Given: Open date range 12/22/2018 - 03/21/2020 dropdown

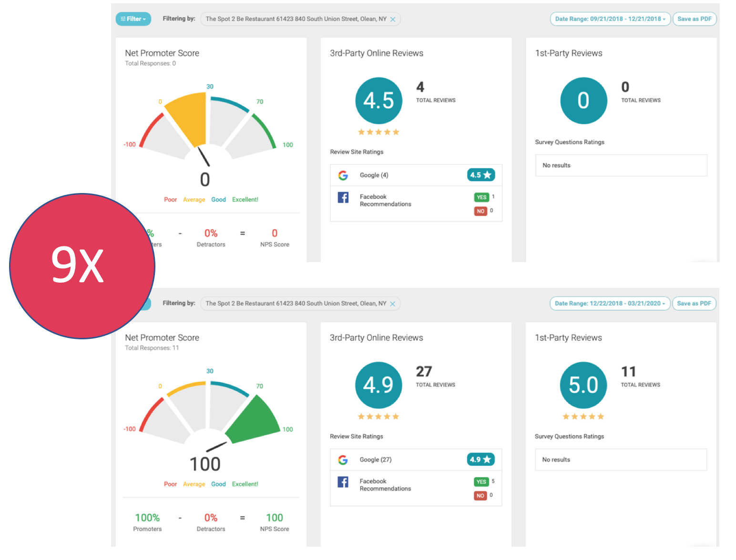Looking at the screenshot, I should coord(610,304).
